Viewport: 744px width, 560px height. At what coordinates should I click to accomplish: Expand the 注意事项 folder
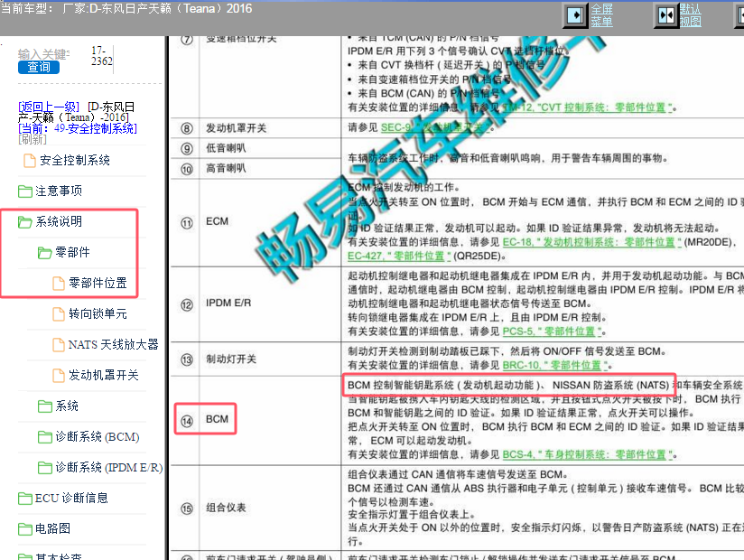pyautogui.click(x=59, y=191)
